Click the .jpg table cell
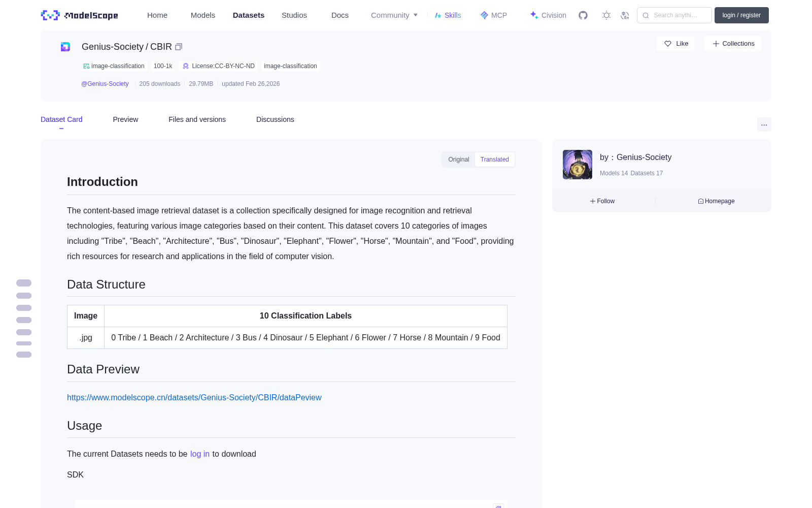Image resolution: width=812 pixels, height=508 pixels. click(86, 338)
